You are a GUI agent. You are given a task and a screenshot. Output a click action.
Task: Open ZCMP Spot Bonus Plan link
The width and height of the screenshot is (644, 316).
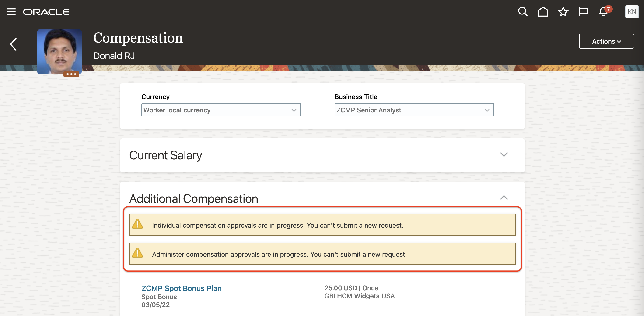pyautogui.click(x=181, y=288)
